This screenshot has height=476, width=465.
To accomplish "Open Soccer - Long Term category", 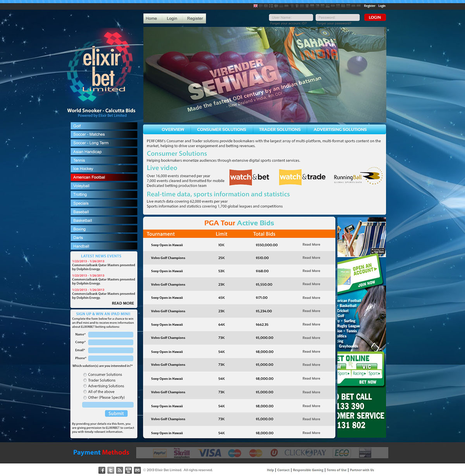I will [x=104, y=143].
